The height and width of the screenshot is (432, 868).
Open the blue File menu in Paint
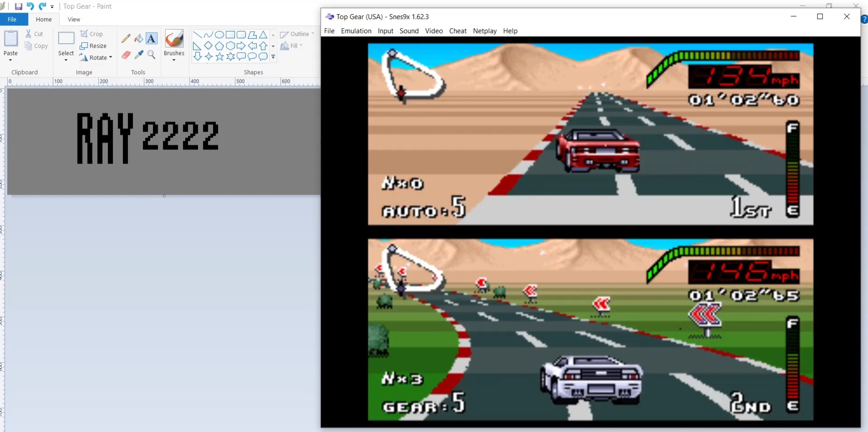click(x=12, y=20)
